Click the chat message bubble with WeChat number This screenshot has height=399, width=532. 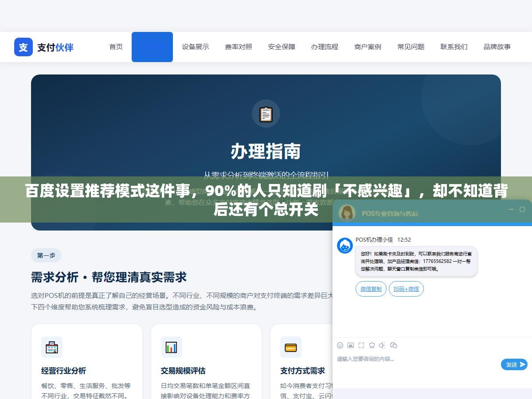point(416,262)
